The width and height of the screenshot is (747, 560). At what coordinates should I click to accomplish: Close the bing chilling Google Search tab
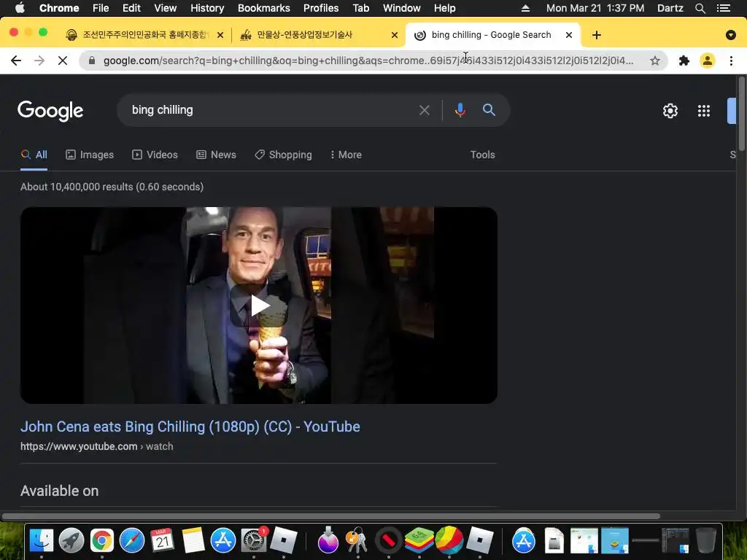(569, 35)
